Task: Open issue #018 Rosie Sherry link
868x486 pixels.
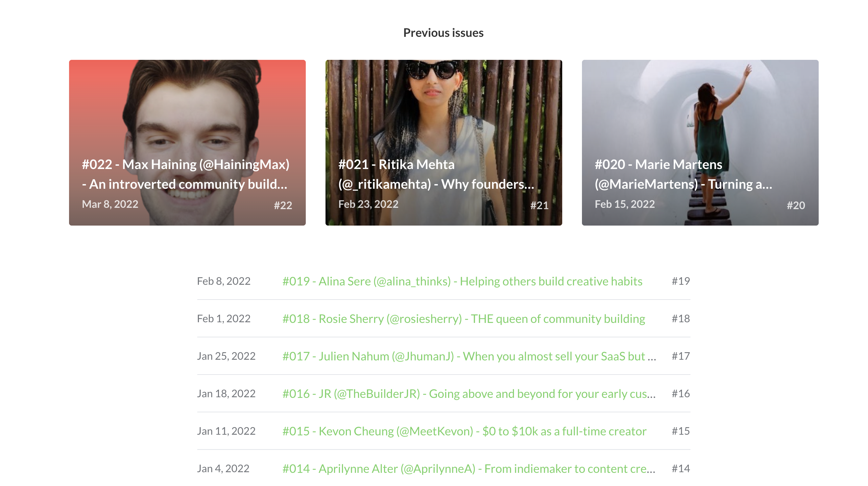Action: [x=464, y=319]
